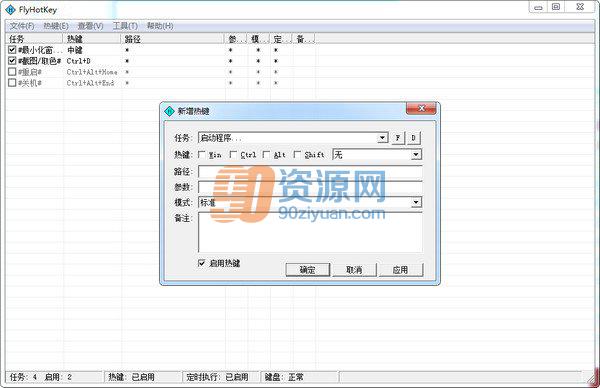The height and width of the screenshot is (388, 600).
Task: Toggle the 启用热键 checkbox
Action: coord(202,263)
